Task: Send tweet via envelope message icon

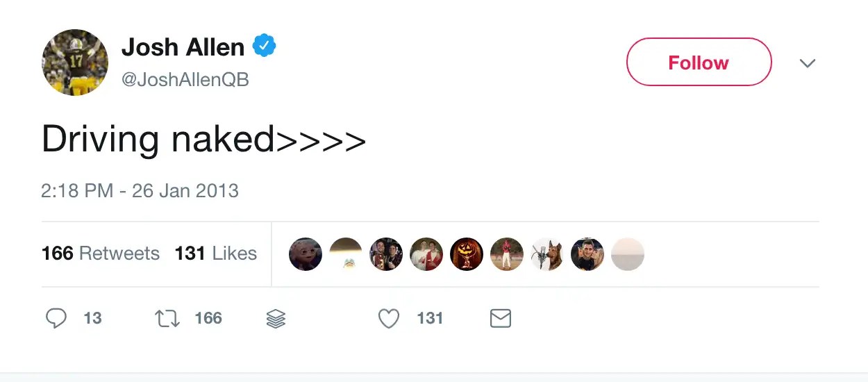Action: click(x=501, y=319)
